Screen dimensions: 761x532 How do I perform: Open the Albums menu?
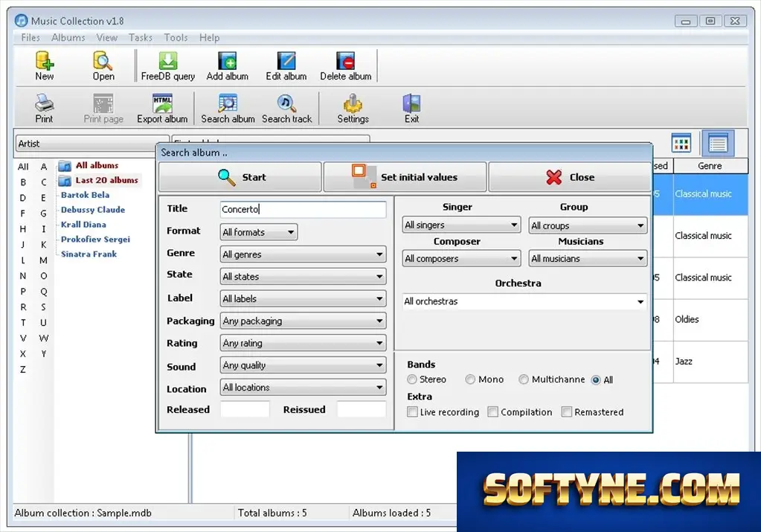68,37
